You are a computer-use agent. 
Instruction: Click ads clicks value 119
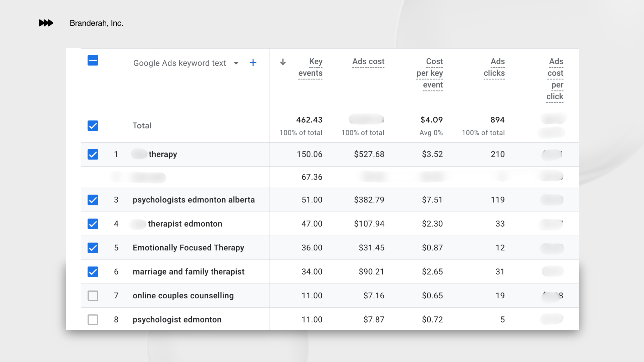point(498,200)
